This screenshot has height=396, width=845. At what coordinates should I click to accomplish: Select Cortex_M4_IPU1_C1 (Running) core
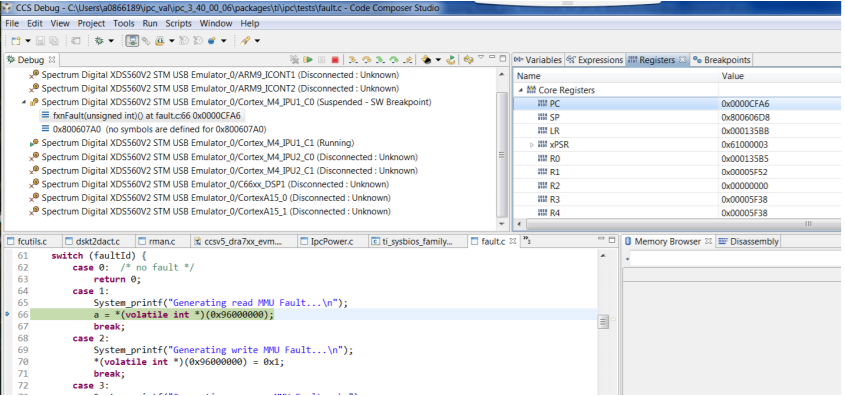[192, 143]
